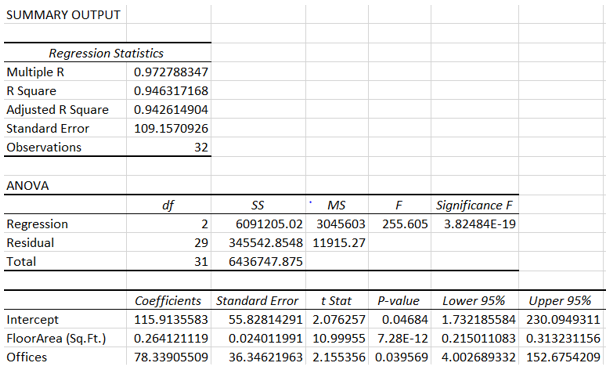
Task: Select Offices Upper 95% value 152.6754209
Action: pyautogui.click(x=563, y=357)
